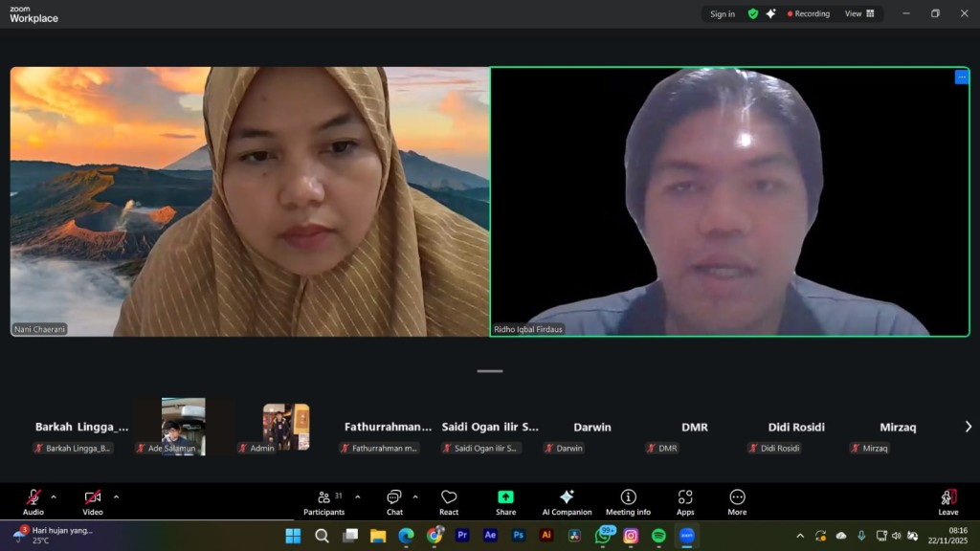Open the More options menu
The image size is (980, 551).
[736, 499]
